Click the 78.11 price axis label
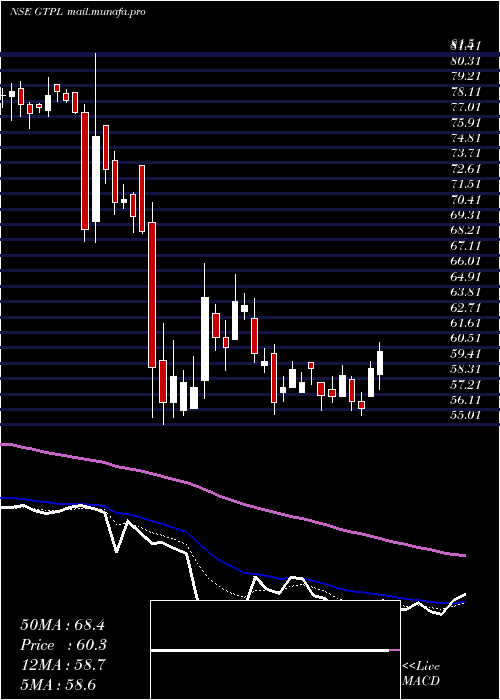500x700 pixels. (466, 92)
